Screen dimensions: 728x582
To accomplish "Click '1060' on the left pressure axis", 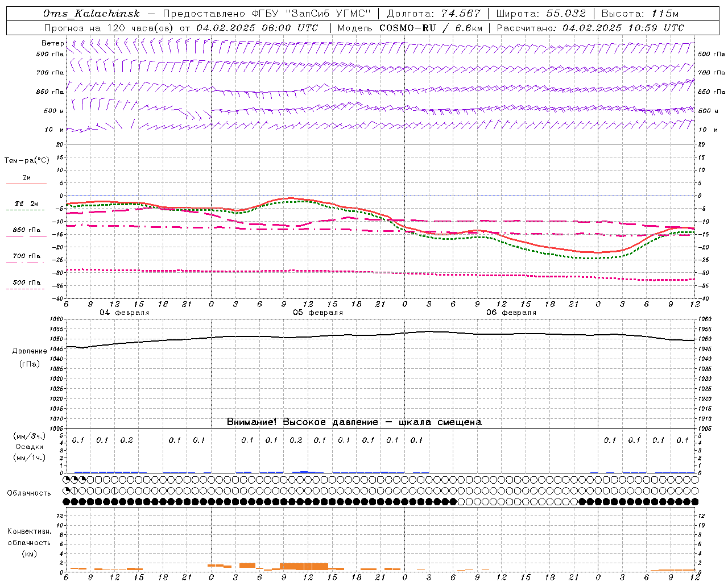I will point(57,319).
